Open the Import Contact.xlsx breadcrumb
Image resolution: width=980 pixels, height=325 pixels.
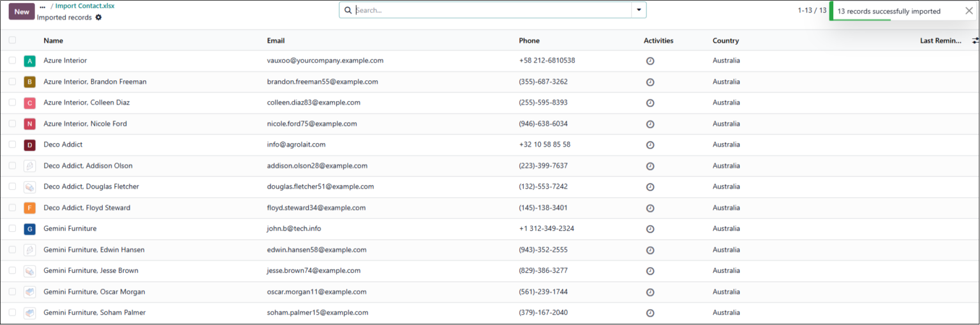click(x=85, y=6)
